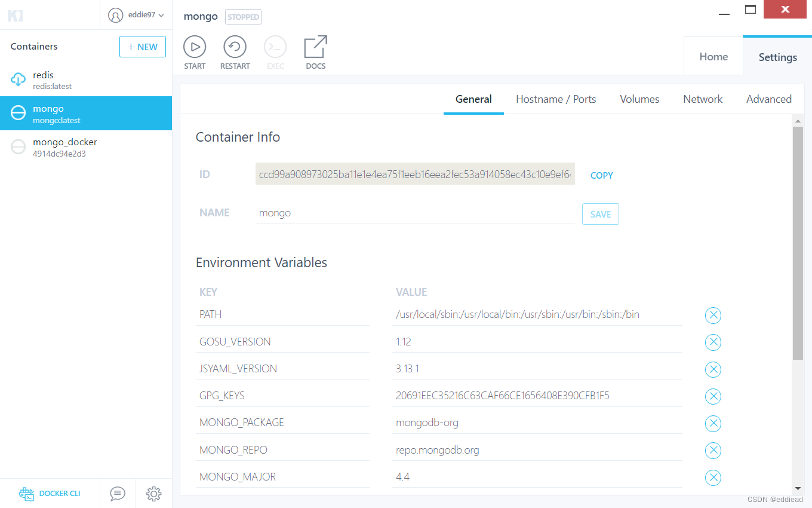
Task: Remove the GOSU_VERSION variable
Action: [x=713, y=342]
